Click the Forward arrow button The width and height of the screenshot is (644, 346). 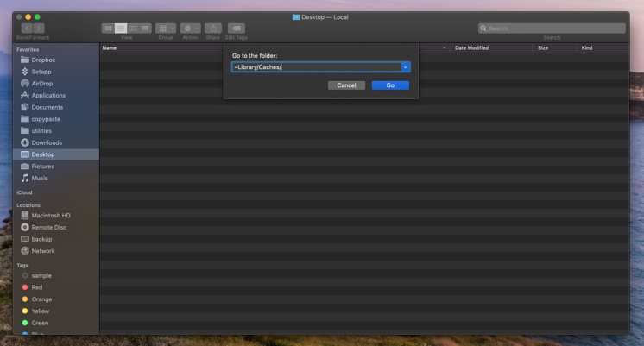point(39,28)
